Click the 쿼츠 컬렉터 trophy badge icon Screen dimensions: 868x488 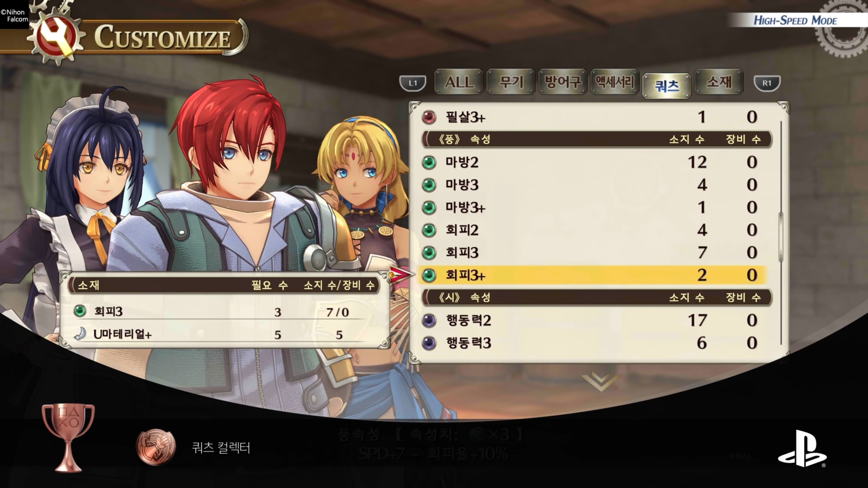tap(156, 447)
